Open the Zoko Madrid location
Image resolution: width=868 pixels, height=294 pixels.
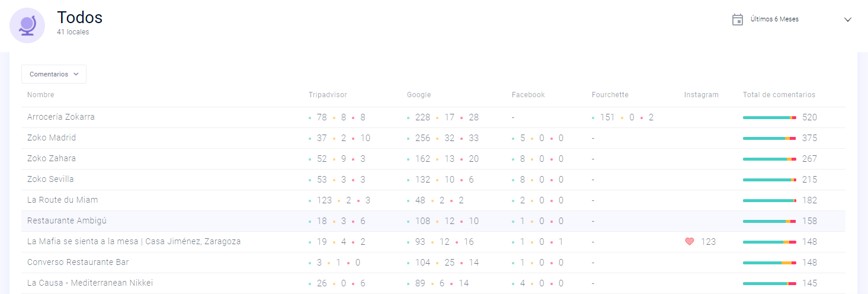433,138
